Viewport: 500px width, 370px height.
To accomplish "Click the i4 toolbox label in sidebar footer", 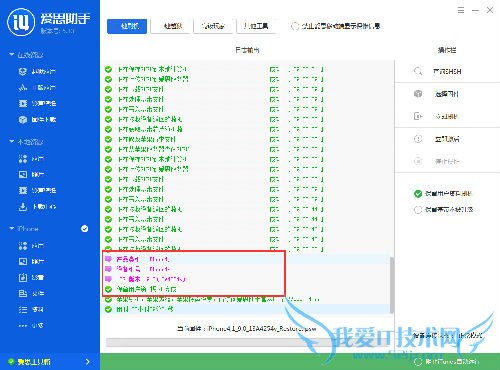I will pos(34,362).
